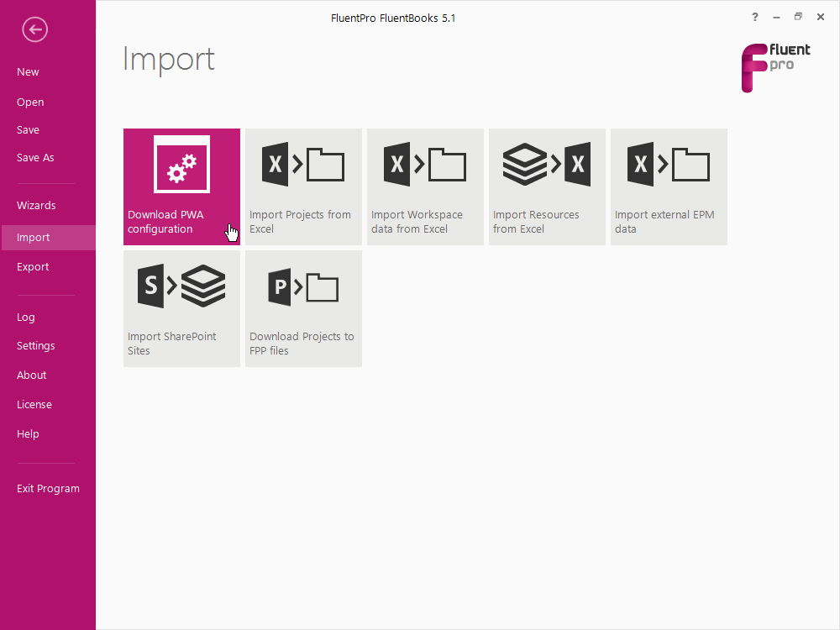Open the License page
Screen dimensions: 840x630
(x=34, y=405)
